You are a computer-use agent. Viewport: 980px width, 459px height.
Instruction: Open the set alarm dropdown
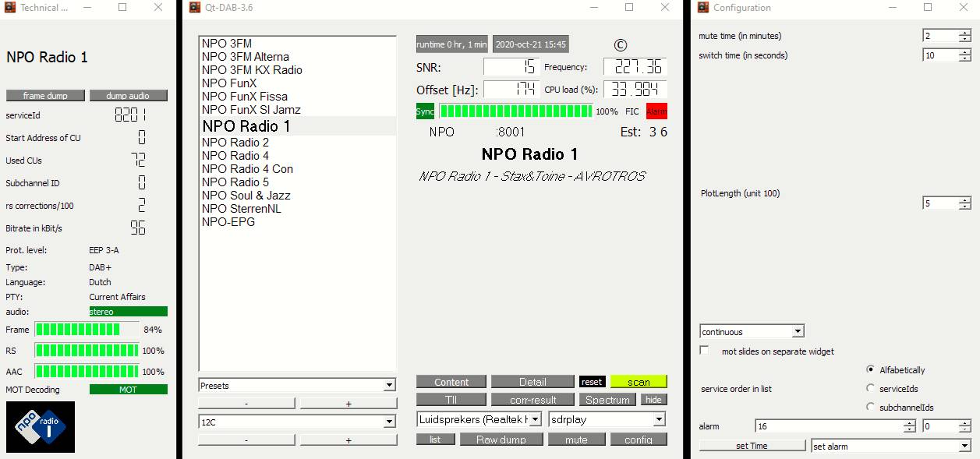890,446
